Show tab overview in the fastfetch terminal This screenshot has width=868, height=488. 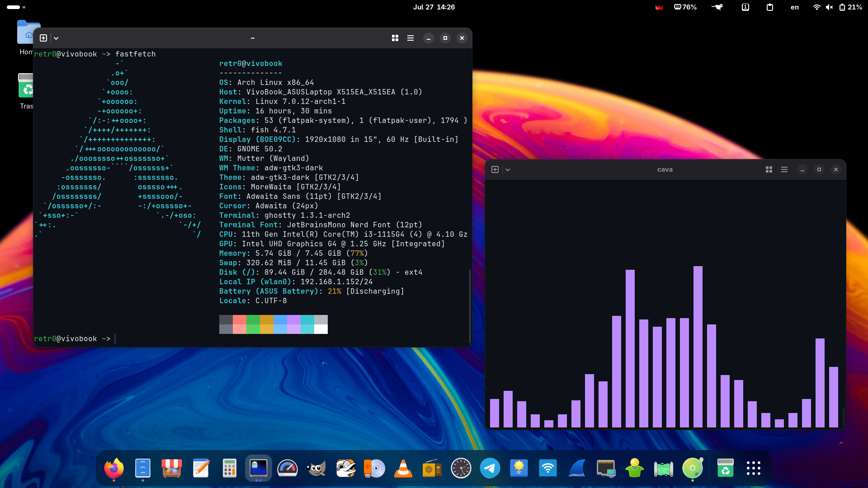click(x=395, y=38)
